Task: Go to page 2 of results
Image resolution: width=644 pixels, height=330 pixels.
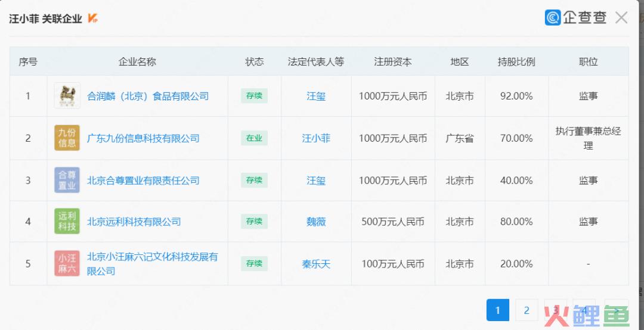Action: pos(527,310)
